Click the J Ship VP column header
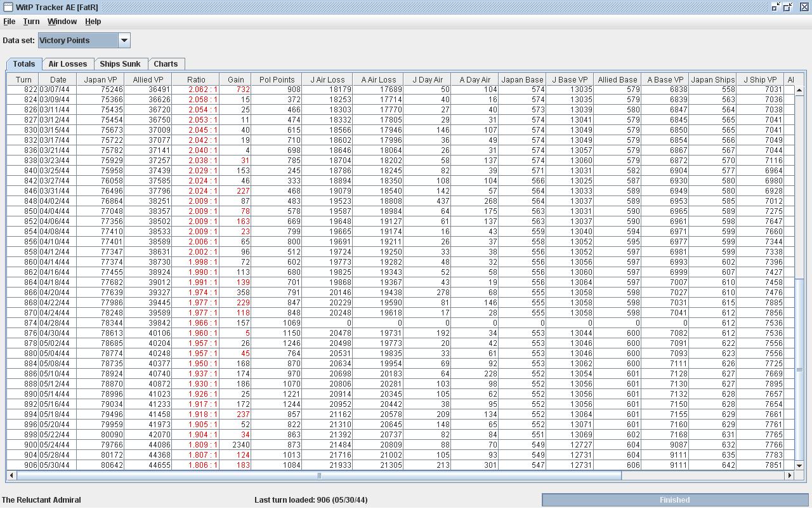 [x=760, y=80]
